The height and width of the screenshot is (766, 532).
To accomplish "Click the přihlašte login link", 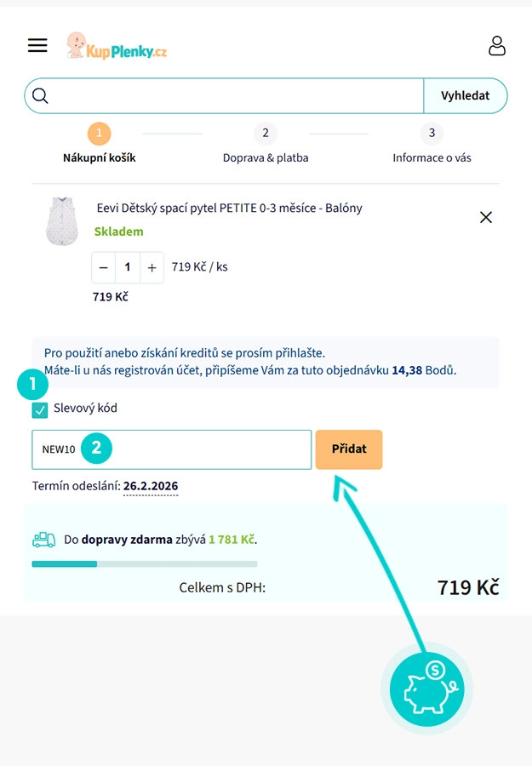I will (x=302, y=352).
